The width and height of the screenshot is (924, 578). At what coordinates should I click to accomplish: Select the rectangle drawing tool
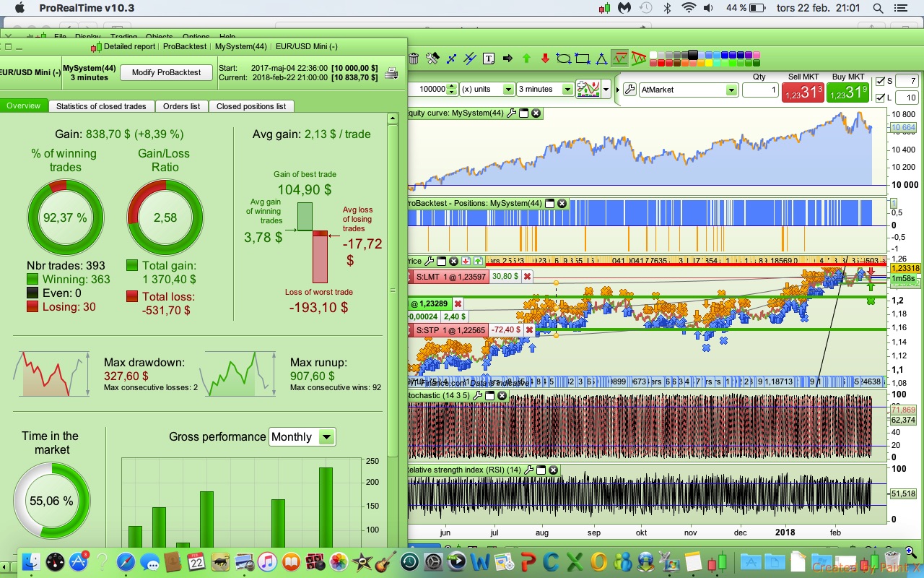pos(582,59)
